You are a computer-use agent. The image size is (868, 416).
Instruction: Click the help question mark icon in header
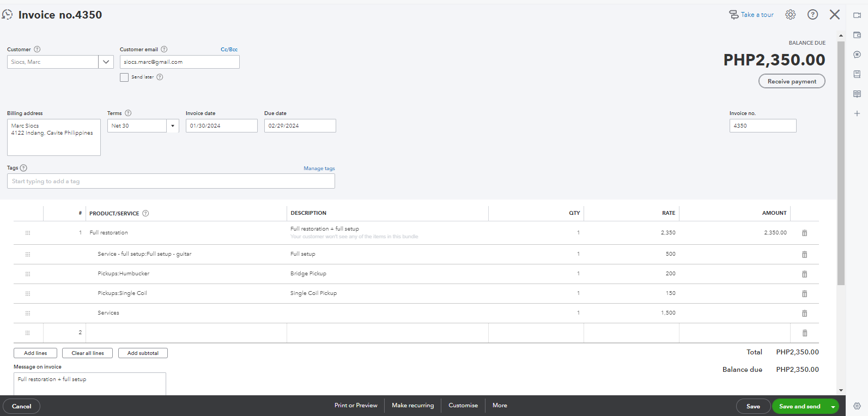pos(812,15)
